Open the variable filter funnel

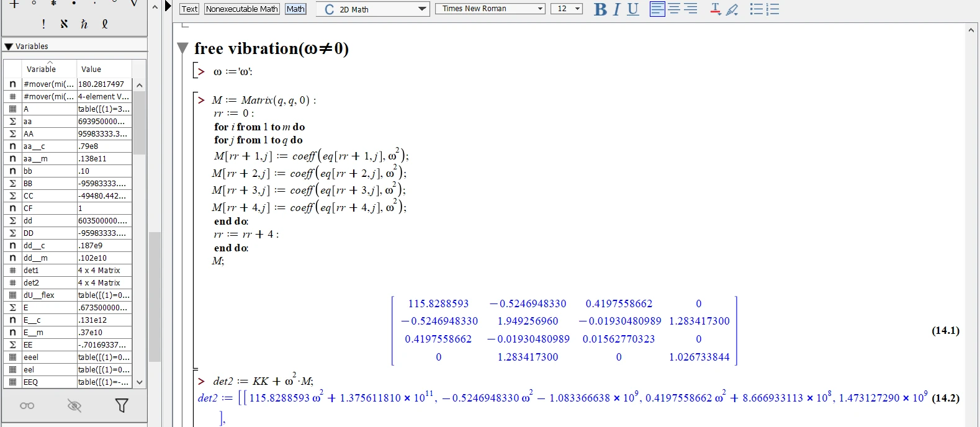point(122,406)
